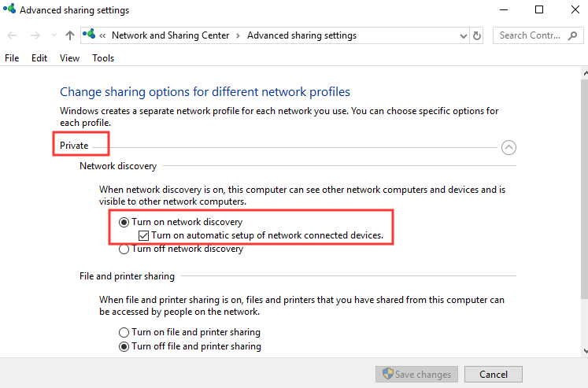
Task: Click the Refresh button in address bar
Action: [x=477, y=35]
